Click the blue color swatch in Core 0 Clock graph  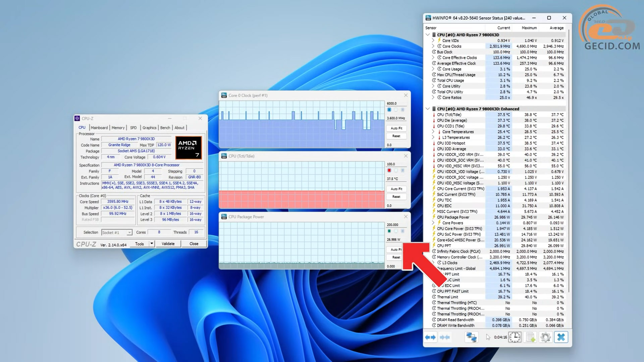[389, 110]
